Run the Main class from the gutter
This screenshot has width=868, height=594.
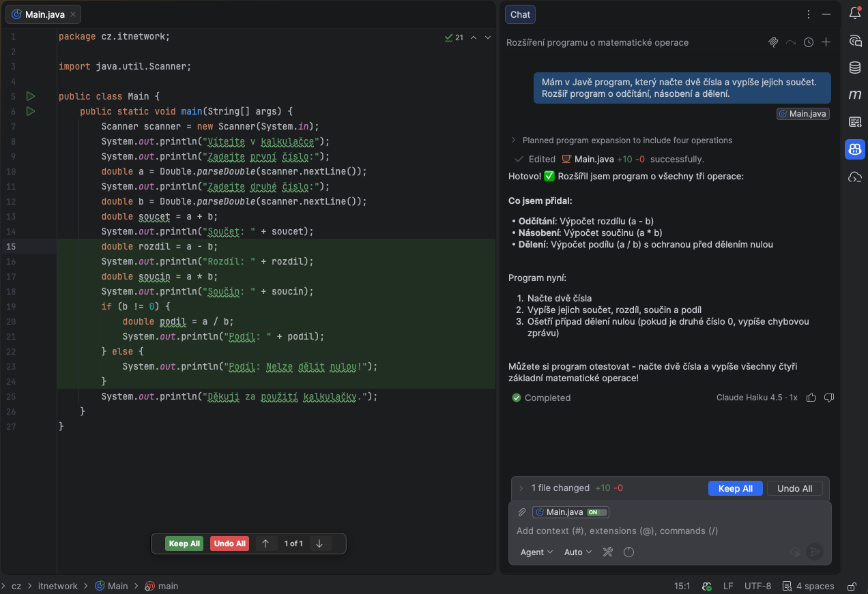(31, 96)
